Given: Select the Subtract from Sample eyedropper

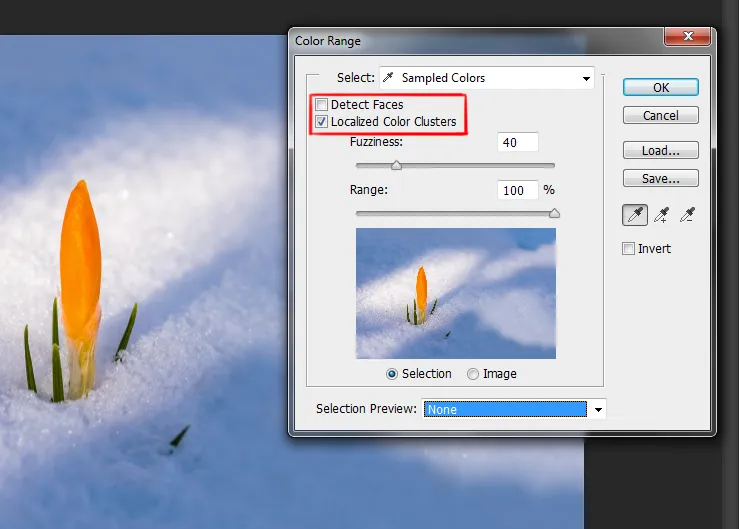Looking at the screenshot, I should coord(687,215).
